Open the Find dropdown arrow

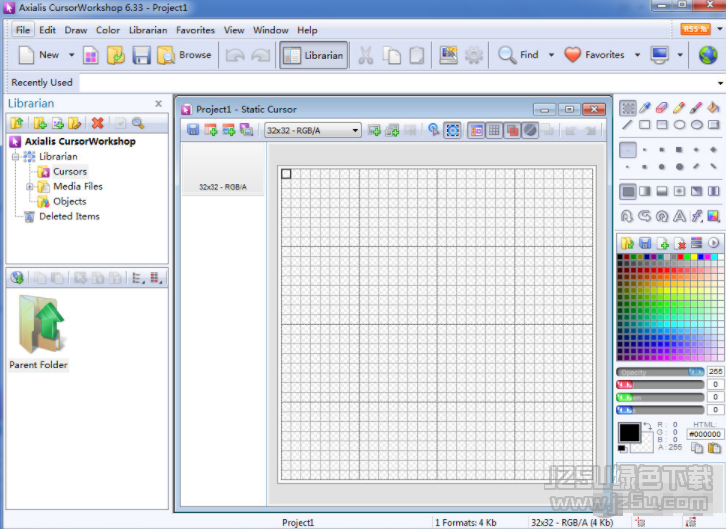(x=551, y=55)
